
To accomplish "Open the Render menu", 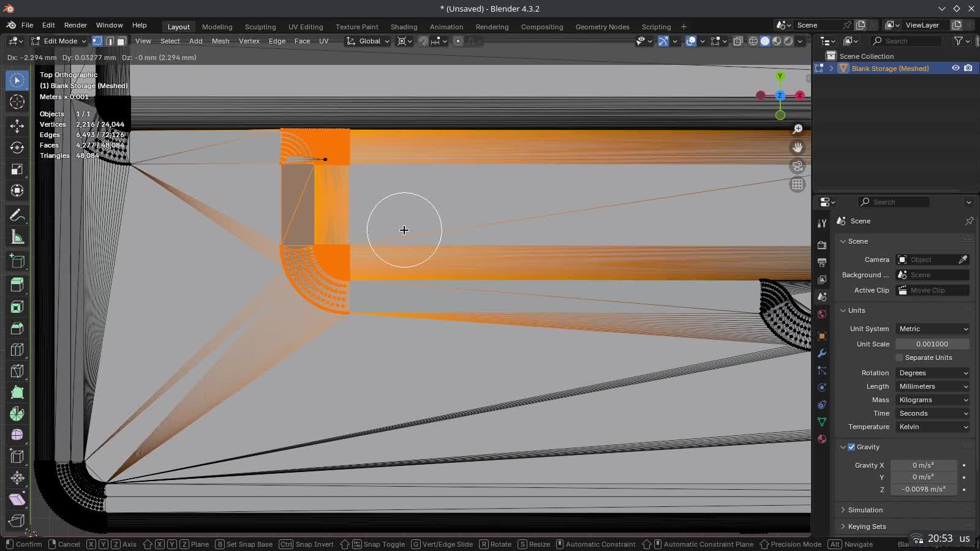I will [x=75, y=25].
